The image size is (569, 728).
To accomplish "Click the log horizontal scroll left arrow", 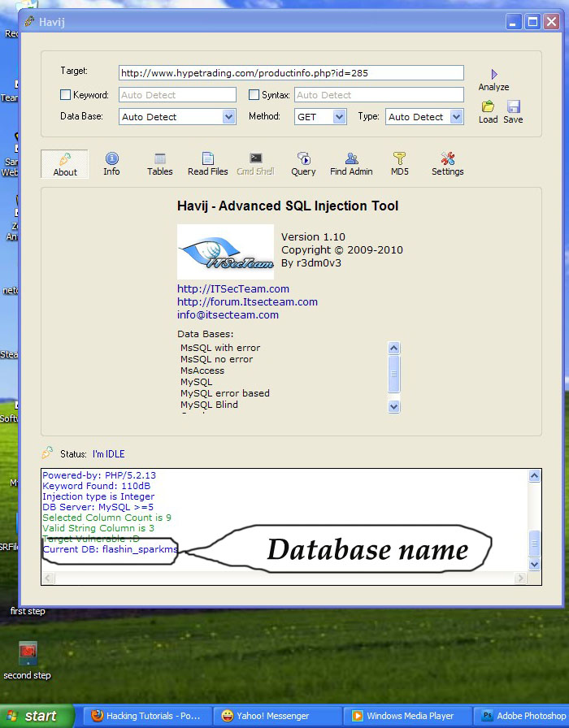I will coord(49,578).
